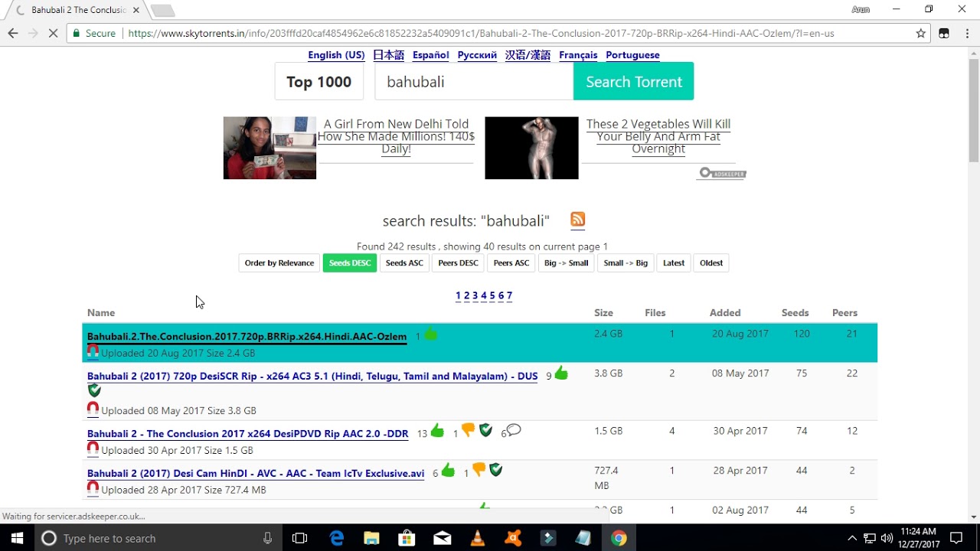This screenshot has height=551, width=980.
Task: Open Mail app from the taskbar
Action: point(442,538)
